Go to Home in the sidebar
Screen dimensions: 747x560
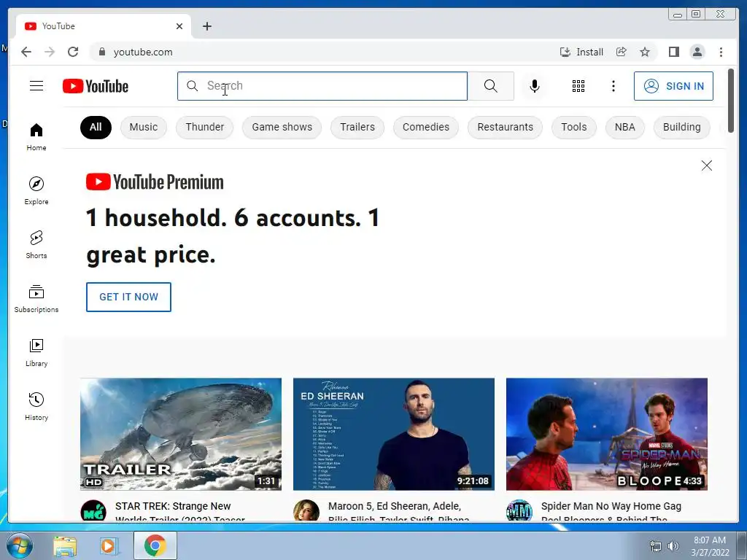click(x=36, y=137)
